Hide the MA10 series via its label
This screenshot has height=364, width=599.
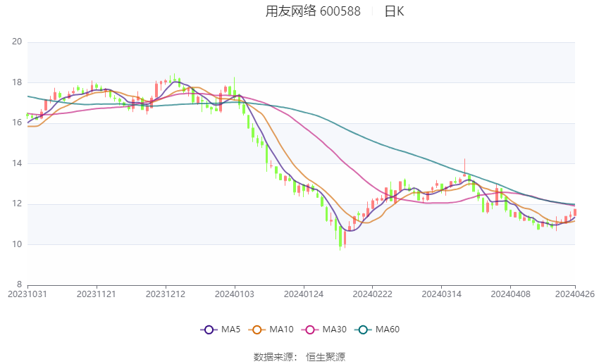tap(281, 330)
